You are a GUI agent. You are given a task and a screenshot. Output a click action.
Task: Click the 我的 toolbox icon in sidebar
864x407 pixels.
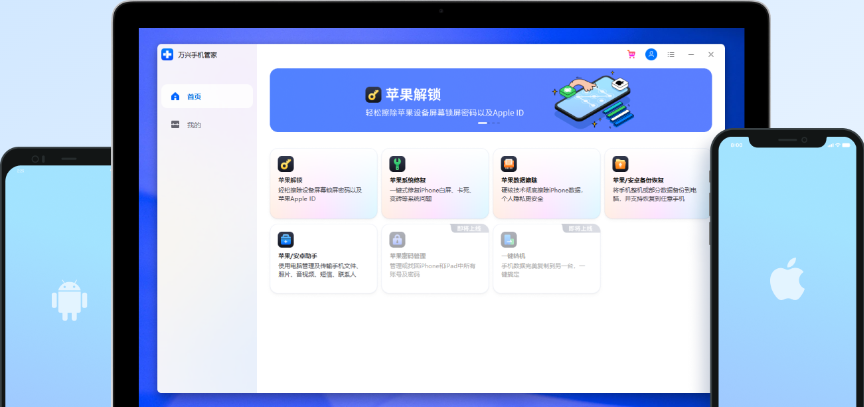(x=176, y=125)
